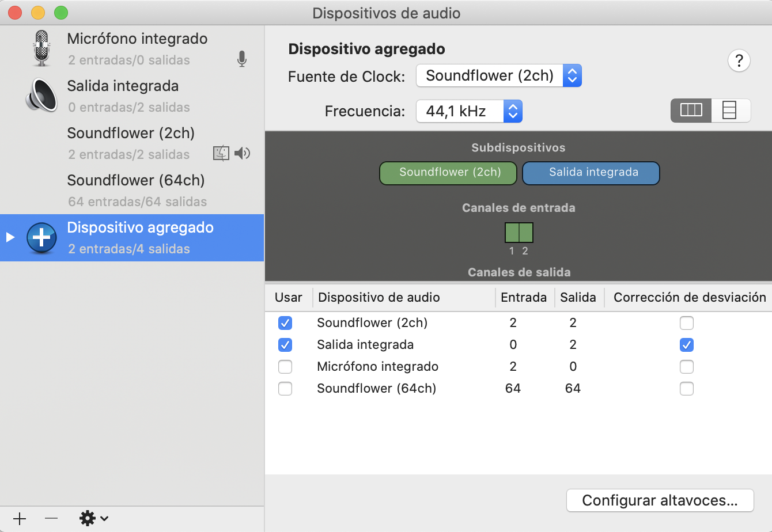Viewport: 772px width, 532px height.
Task: Select Dispositivo agregado in device list
Action: (x=132, y=238)
